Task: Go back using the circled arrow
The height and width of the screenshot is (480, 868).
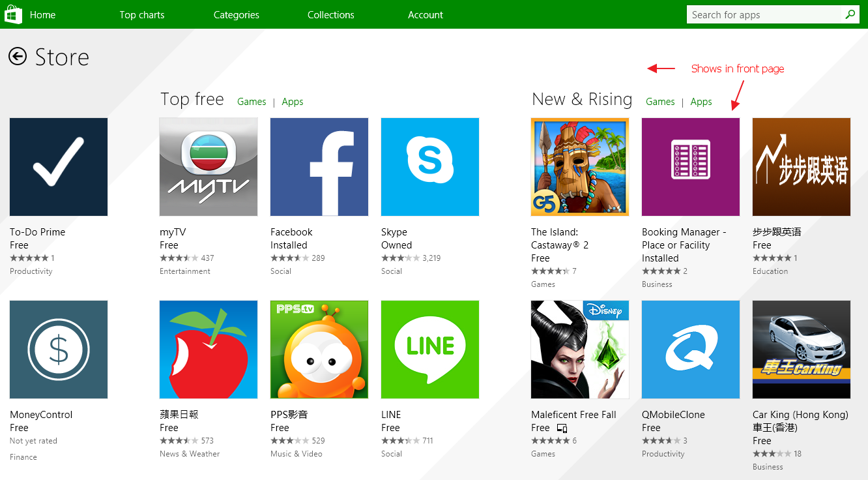Action: [x=18, y=57]
